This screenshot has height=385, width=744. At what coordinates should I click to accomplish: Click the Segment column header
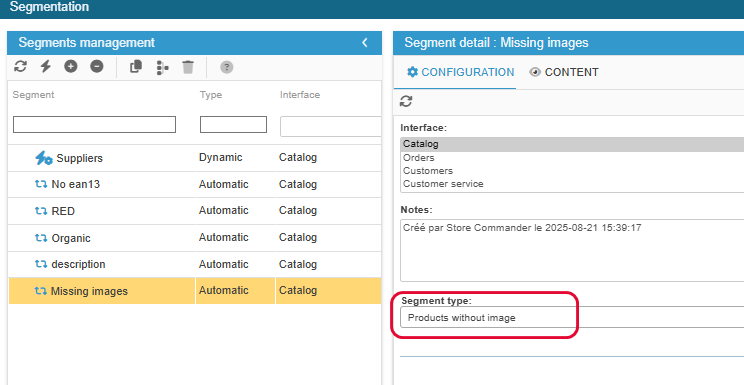(33, 95)
